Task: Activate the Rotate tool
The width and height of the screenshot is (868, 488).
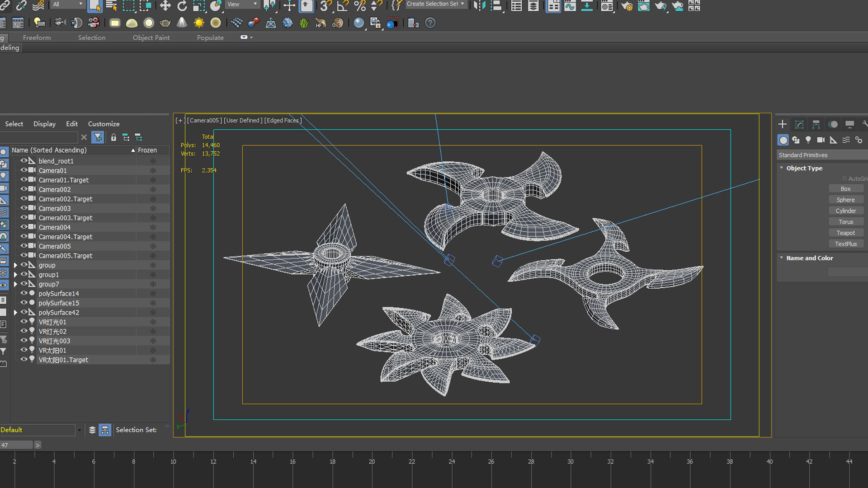Action: tap(182, 6)
